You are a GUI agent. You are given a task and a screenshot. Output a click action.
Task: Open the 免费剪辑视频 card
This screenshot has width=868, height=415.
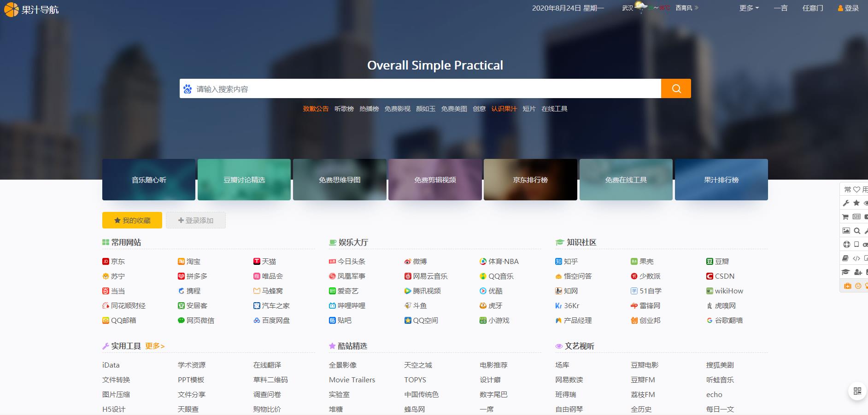tap(435, 180)
